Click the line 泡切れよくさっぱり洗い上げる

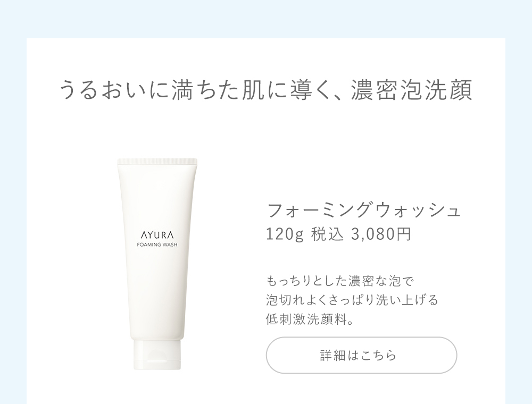(352, 300)
